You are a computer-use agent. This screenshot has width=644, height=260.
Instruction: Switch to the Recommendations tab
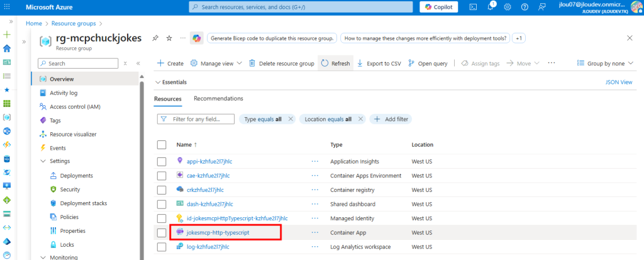[x=218, y=99]
